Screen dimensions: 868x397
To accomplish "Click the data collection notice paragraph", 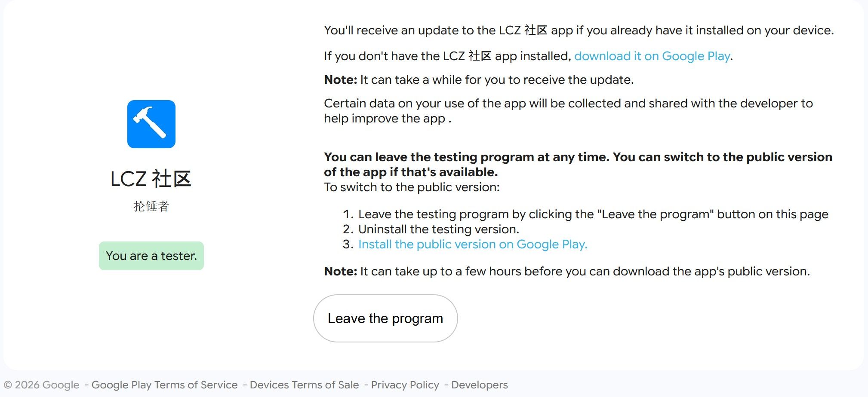I will (x=568, y=110).
